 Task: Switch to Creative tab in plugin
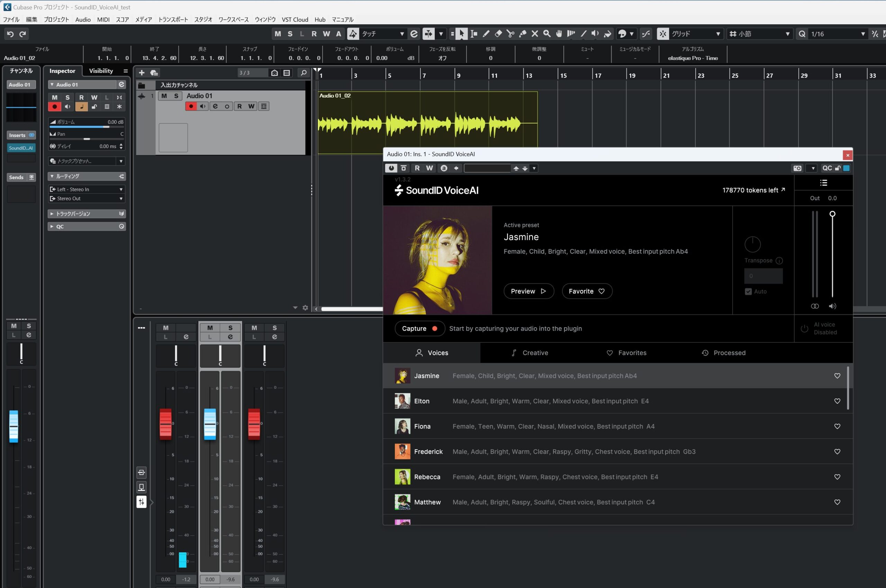[529, 353]
